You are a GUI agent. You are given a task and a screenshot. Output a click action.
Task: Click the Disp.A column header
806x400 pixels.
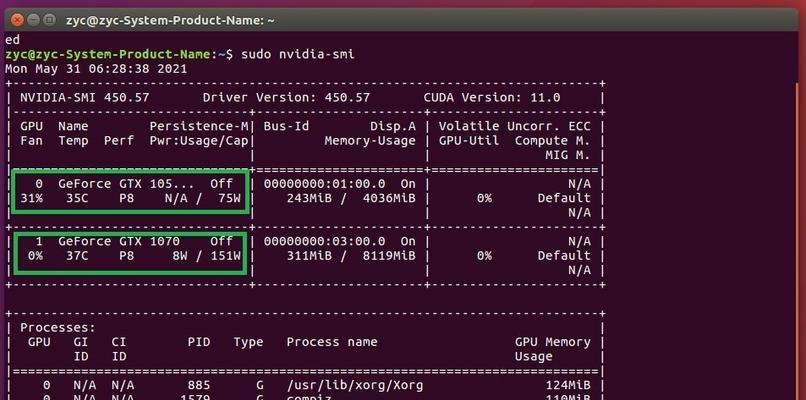click(x=393, y=126)
